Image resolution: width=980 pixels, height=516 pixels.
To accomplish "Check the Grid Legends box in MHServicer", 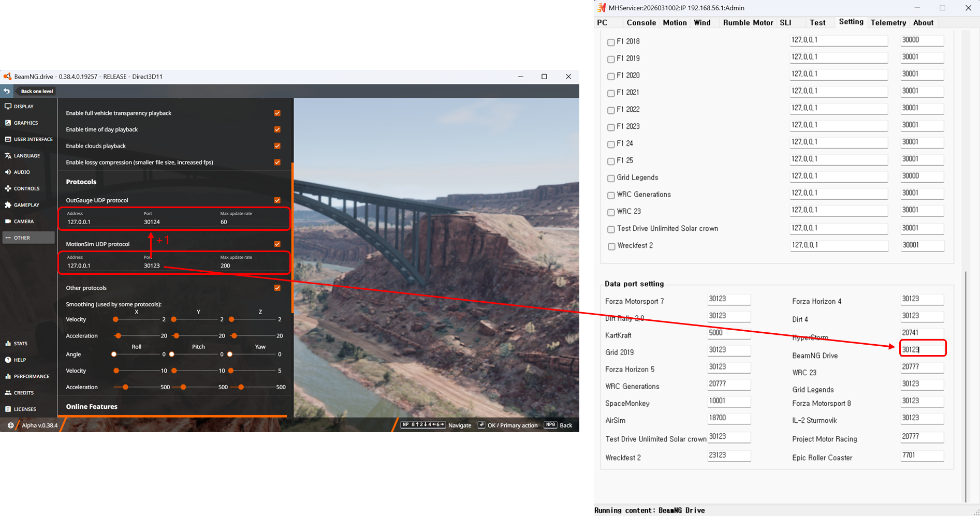I will coord(611,179).
